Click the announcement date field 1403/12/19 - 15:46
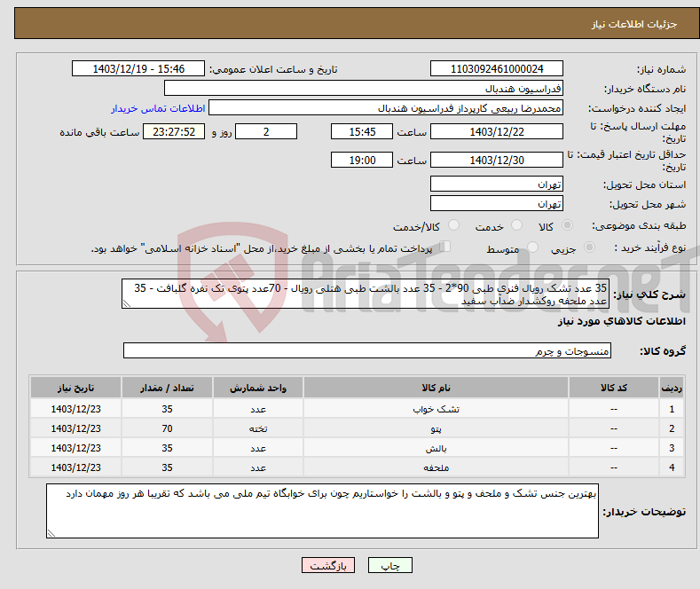 (138, 68)
